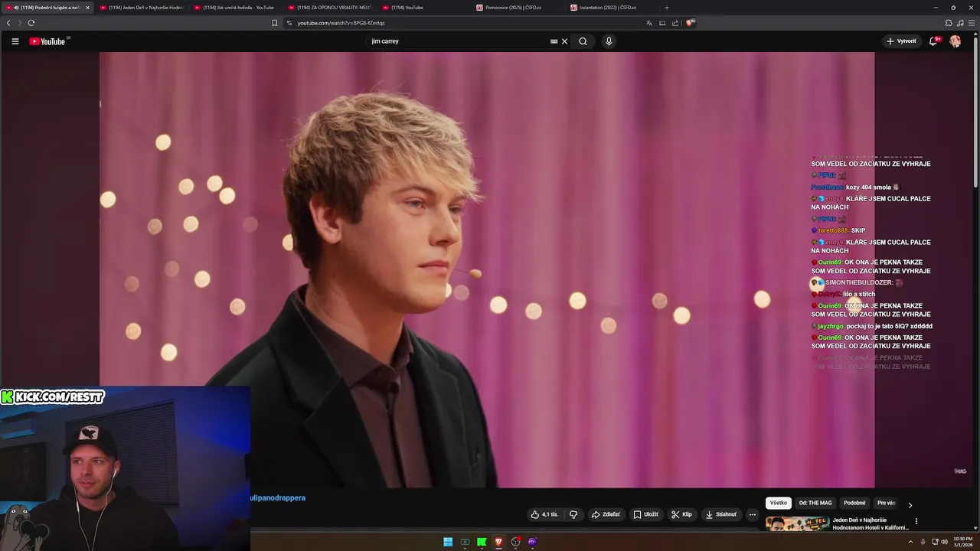Open the YouTube hamburger guide menu
Screen dimensions: 980x551
tap(15, 41)
